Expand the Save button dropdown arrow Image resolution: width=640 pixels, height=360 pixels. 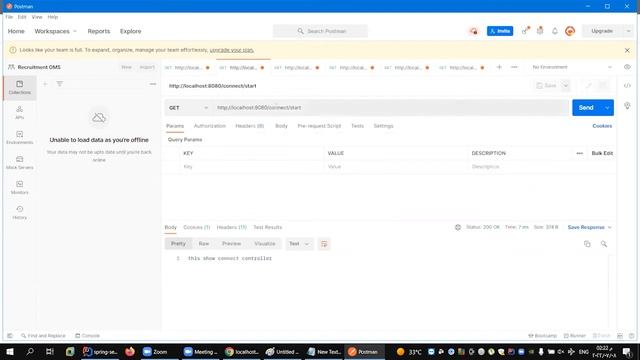point(565,86)
